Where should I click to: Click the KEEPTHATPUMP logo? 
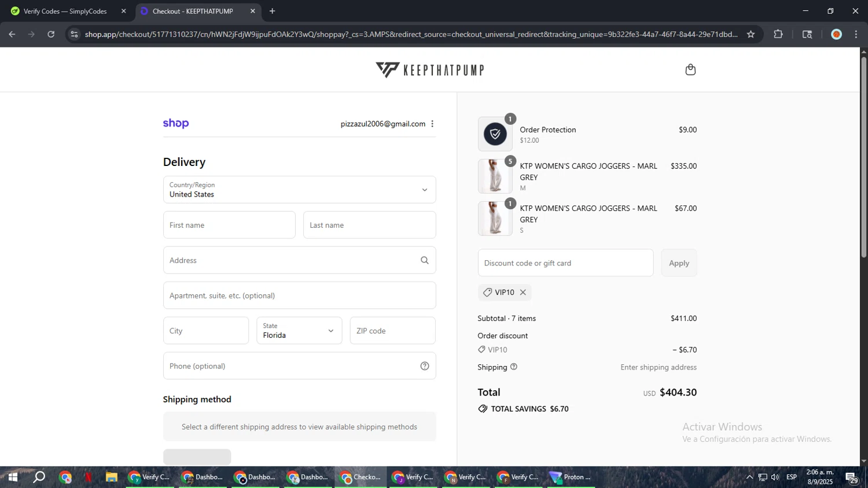point(430,70)
